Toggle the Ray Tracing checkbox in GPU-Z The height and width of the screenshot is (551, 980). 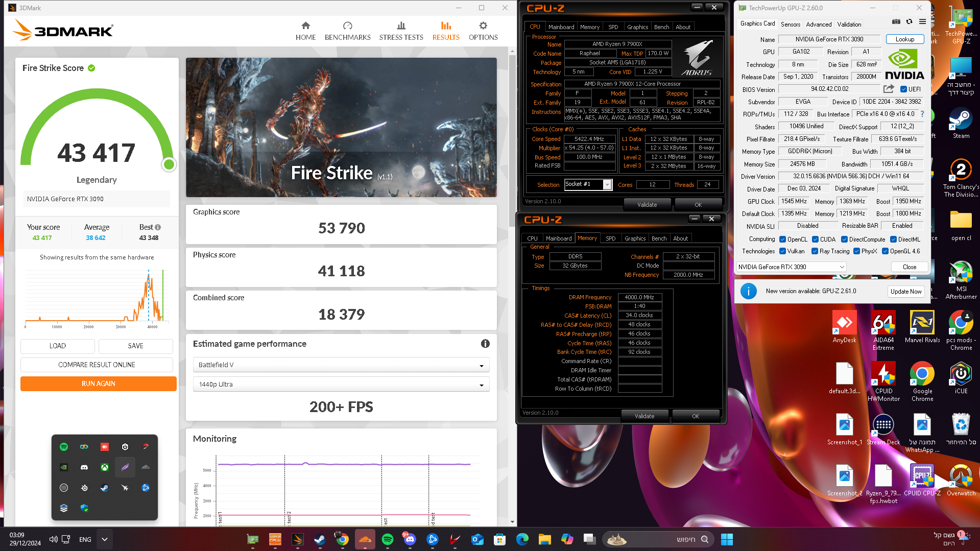815,251
